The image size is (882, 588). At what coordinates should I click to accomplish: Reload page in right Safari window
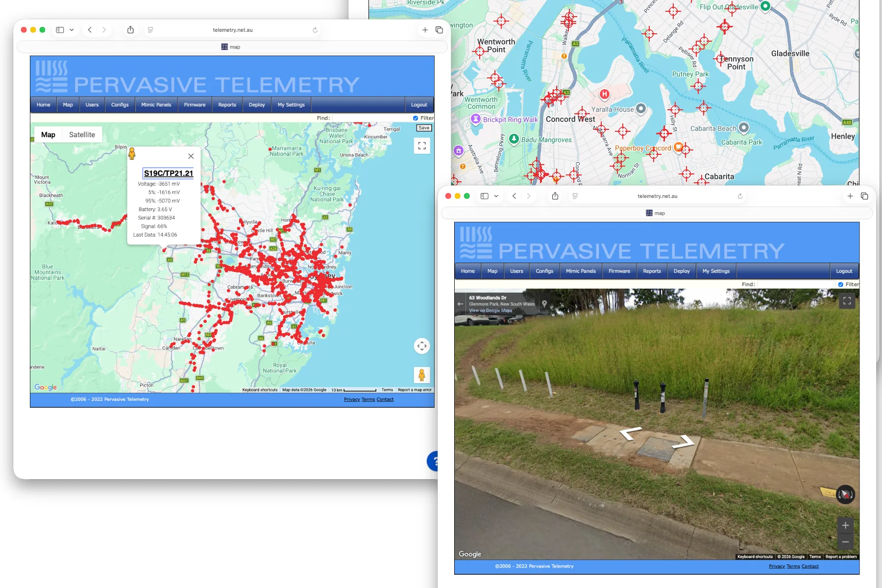tap(740, 196)
